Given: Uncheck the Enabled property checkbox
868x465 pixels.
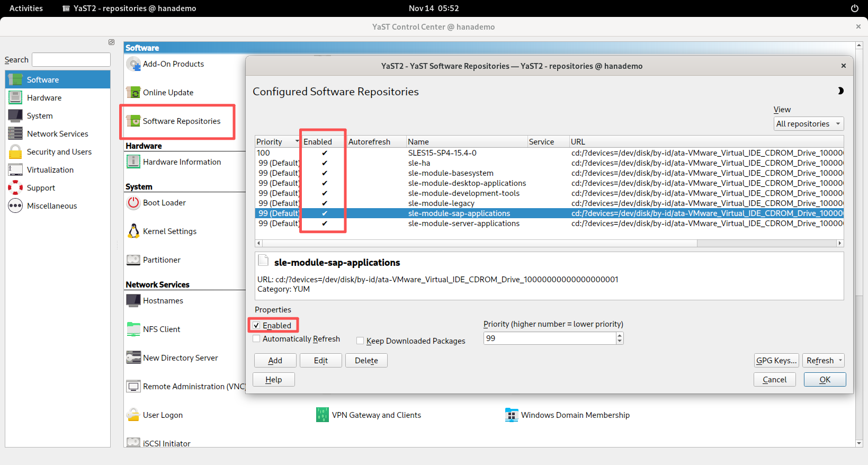Looking at the screenshot, I should [x=256, y=326].
